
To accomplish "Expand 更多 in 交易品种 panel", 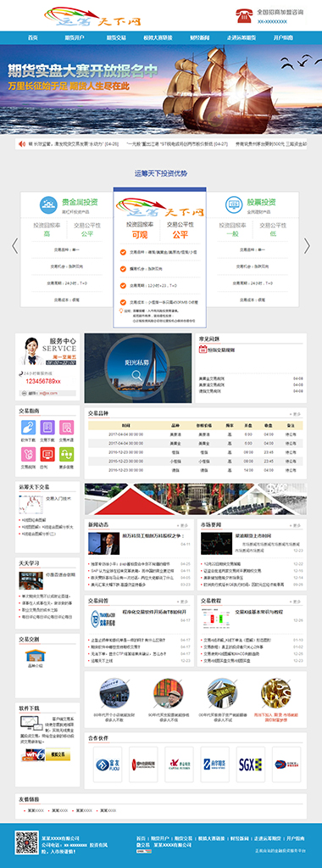I will point(297,413).
